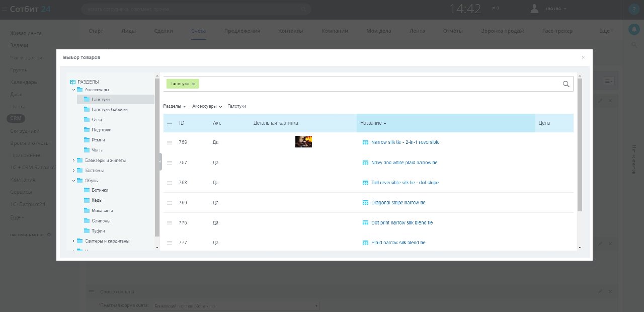
Task: Open the Контакты tab in CRM menu
Action: click(291, 31)
